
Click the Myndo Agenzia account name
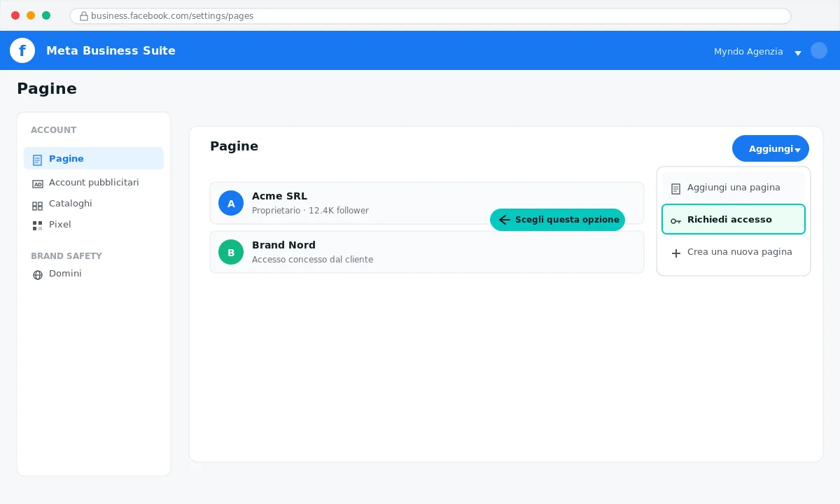pos(748,52)
